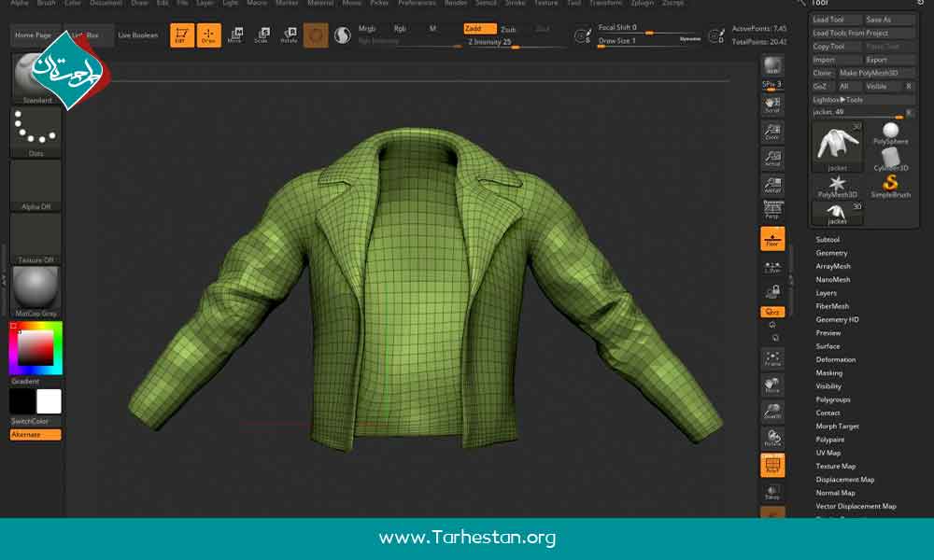The height and width of the screenshot is (560, 934).
Task: Toggle the Rgb paint mode
Action: [x=400, y=29]
